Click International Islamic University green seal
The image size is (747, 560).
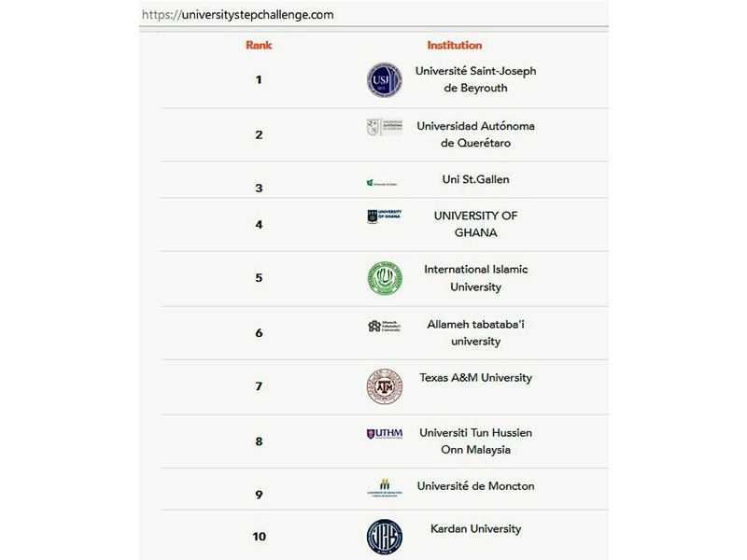point(385,278)
